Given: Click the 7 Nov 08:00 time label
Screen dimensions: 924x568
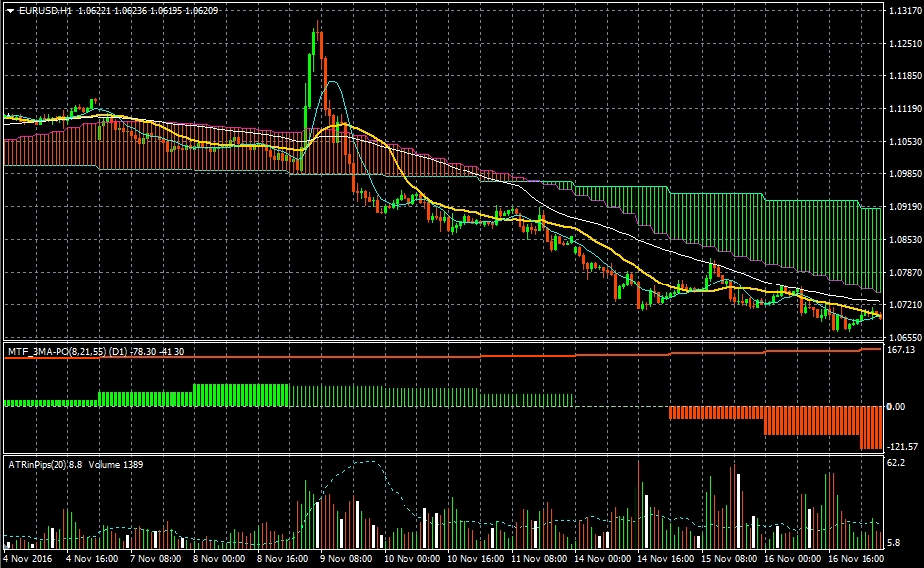Looking at the screenshot, I should click(156, 558).
